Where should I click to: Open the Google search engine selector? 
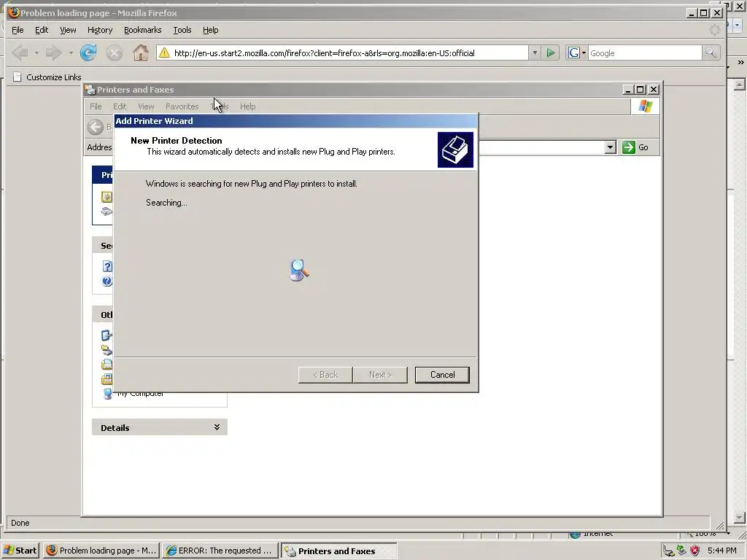click(576, 52)
